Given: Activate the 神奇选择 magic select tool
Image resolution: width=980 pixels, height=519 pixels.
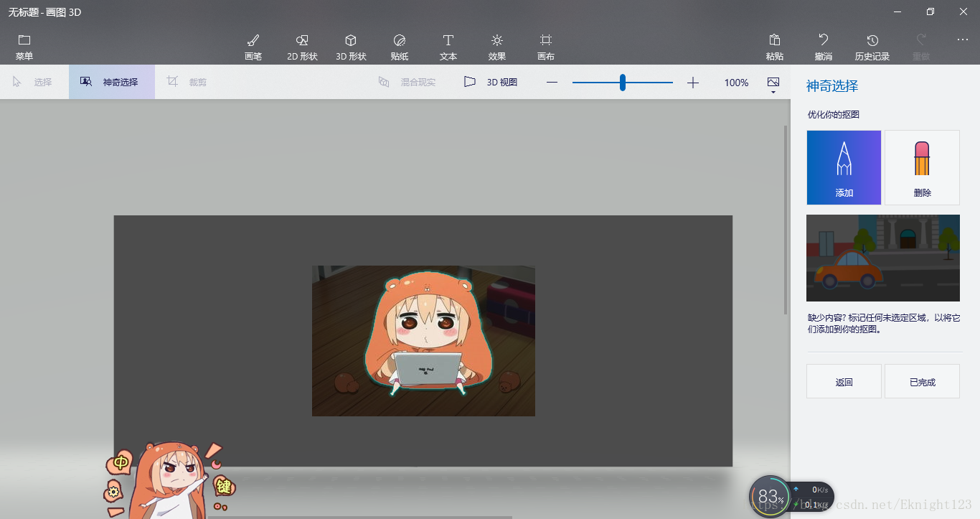Looking at the screenshot, I should (x=112, y=82).
